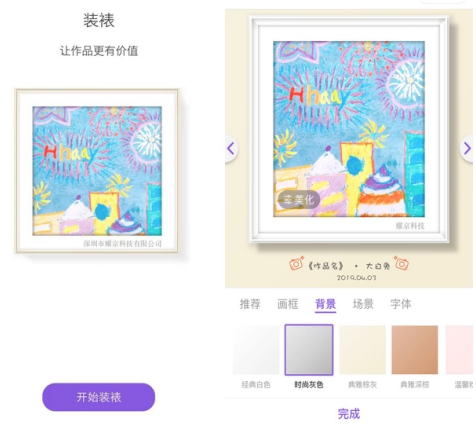
Task: Click the 《作品名》 title text
Action: (x=326, y=266)
